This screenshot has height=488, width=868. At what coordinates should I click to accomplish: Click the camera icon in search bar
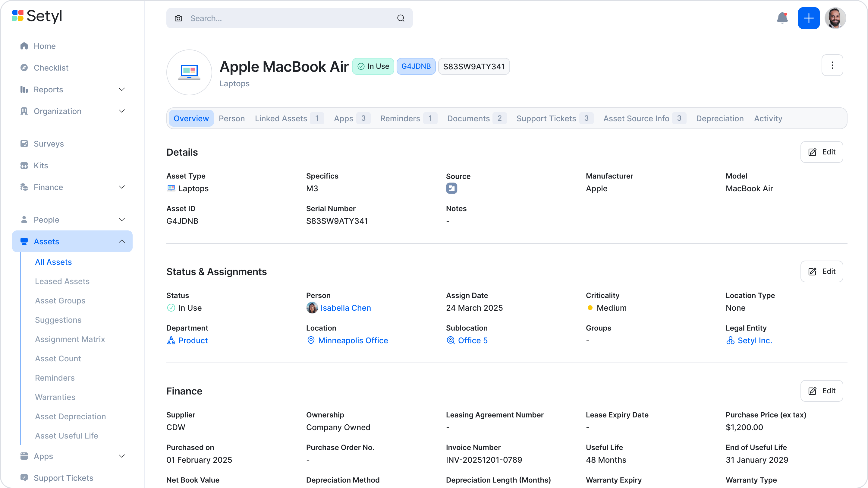tap(179, 18)
